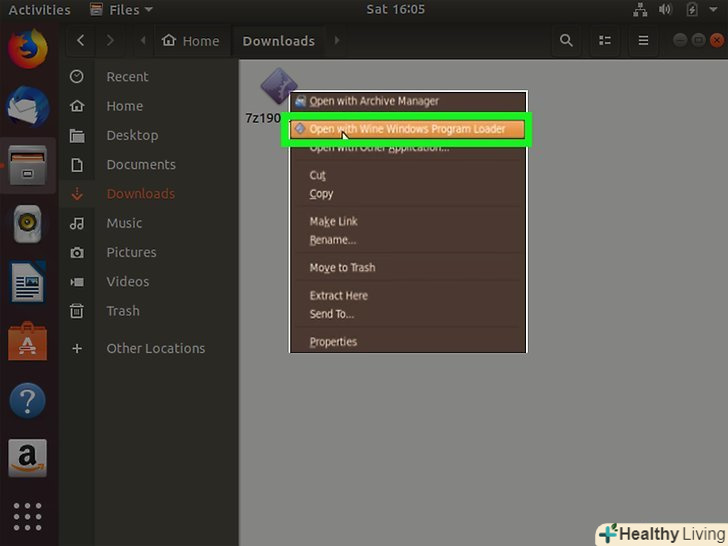
Task: Click the Documents page icon in sidebar
Action: [77, 164]
